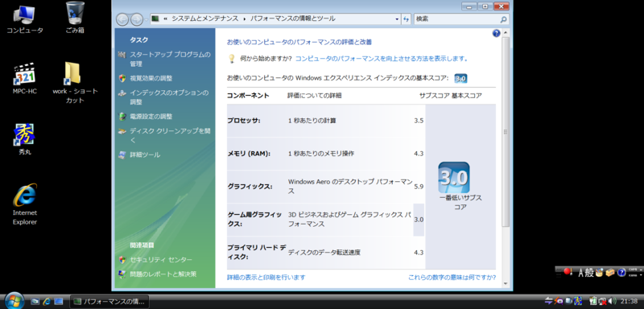The height and width of the screenshot is (309, 644).
Task: Minimize the language bar
Action: [x=641, y=270]
